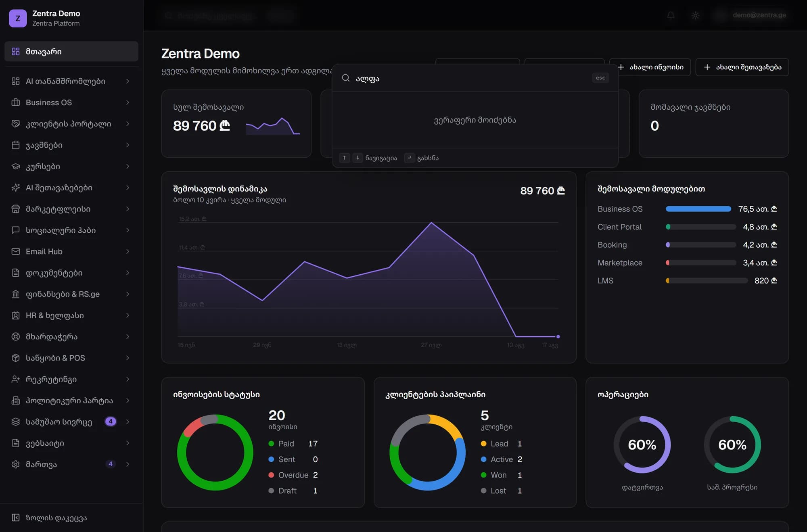
Task: Click the Client Portal revenue label
Action: tap(619, 227)
